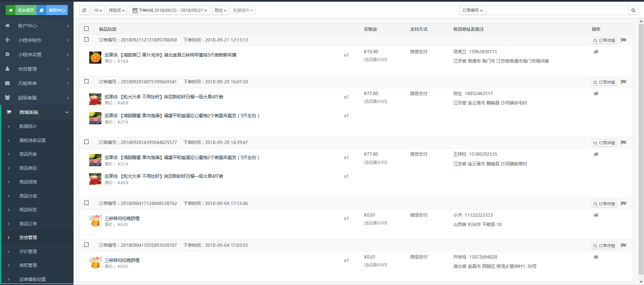
Task: Click flag icon for order 2018092112131885788450
Action: coord(623,40)
